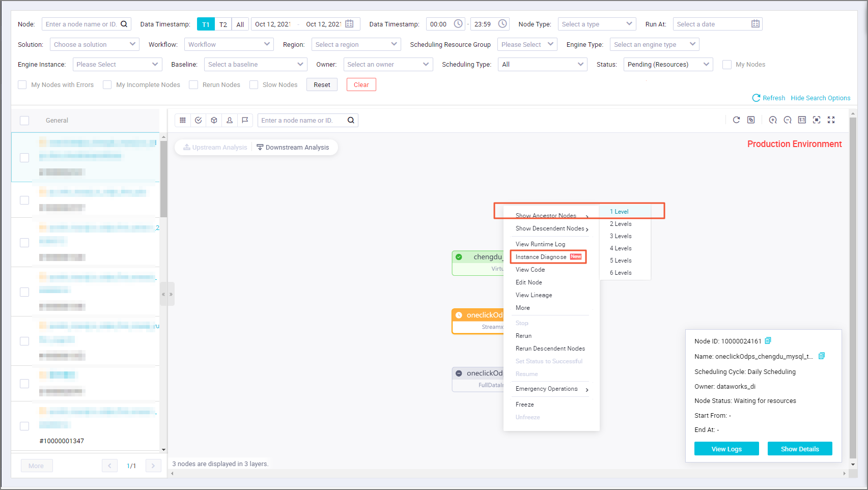Image resolution: width=868 pixels, height=490 pixels.
Task: Tick the Rerun Nodes checkbox
Action: (x=193, y=85)
